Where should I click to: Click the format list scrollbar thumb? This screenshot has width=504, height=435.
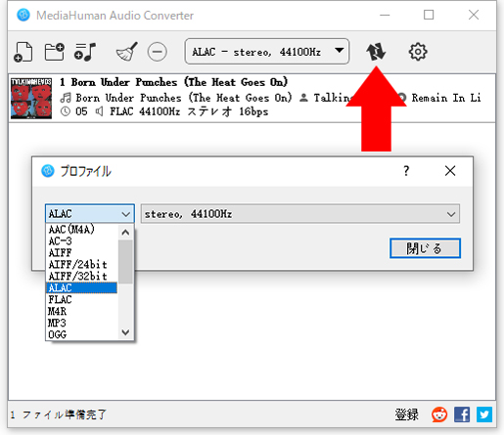coord(125,262)
